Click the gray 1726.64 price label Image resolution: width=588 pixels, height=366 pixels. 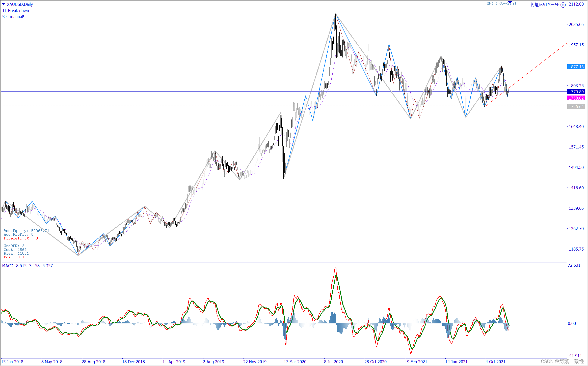pyautogui.click(x=576, y=107)
